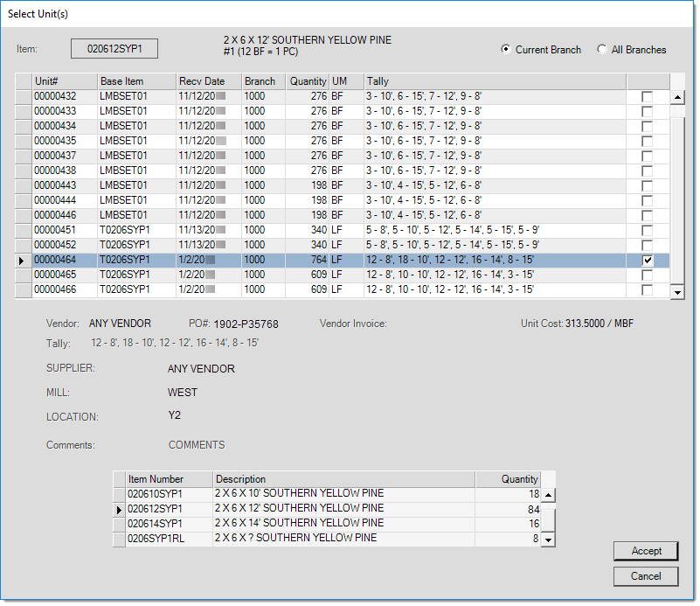Check the box for unit 00000466
This screenshot has height=606, width=700.
[x=647, y=289]
